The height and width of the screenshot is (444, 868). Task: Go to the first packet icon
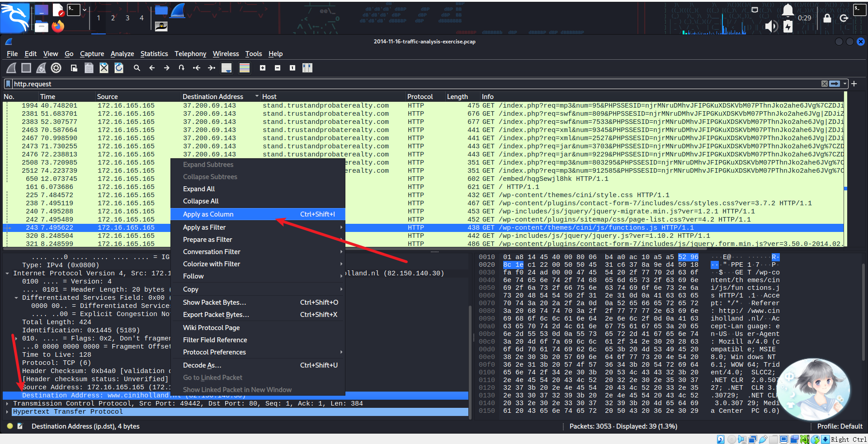(x=197, y=68)
